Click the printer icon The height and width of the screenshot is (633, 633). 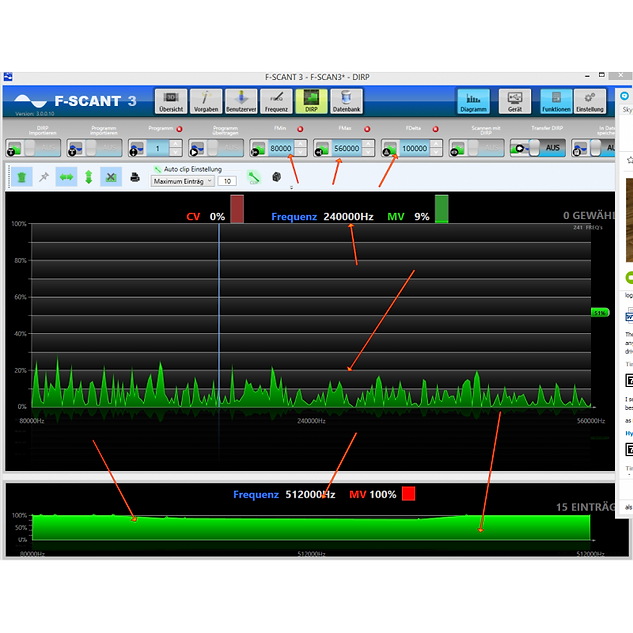(135, 177)
